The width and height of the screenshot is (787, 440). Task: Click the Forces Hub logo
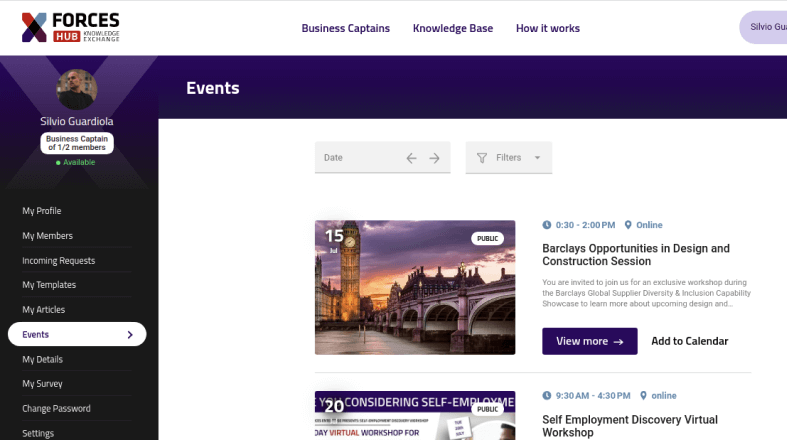[70, 28]
